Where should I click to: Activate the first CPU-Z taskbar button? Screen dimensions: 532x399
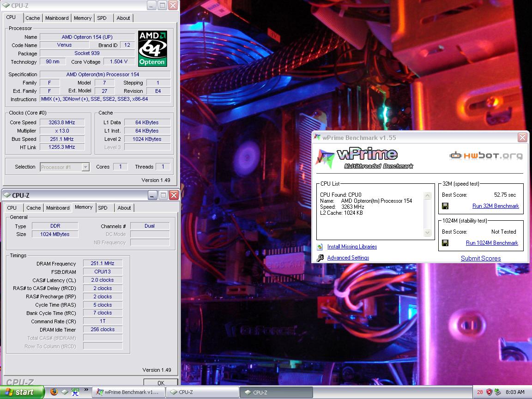tap(202, 392)
